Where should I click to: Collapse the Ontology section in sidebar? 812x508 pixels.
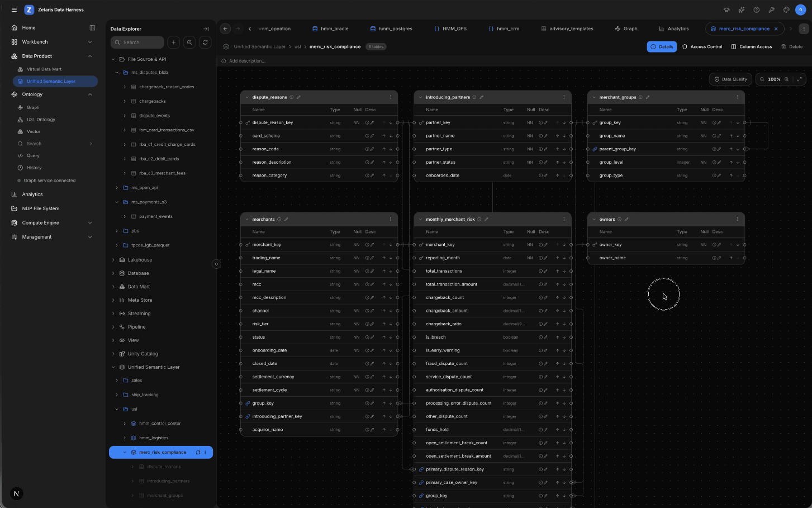click(90, 94)
